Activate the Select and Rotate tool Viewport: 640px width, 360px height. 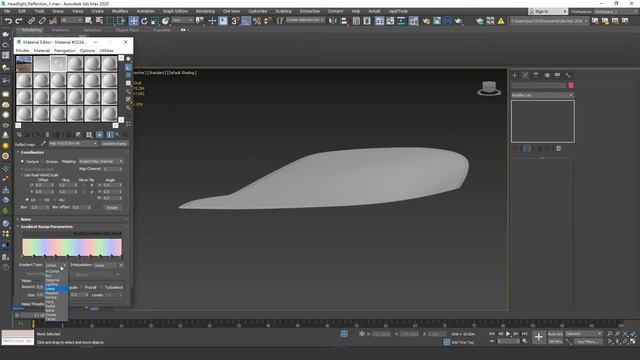pyautogui.click(x=144, y=21)
